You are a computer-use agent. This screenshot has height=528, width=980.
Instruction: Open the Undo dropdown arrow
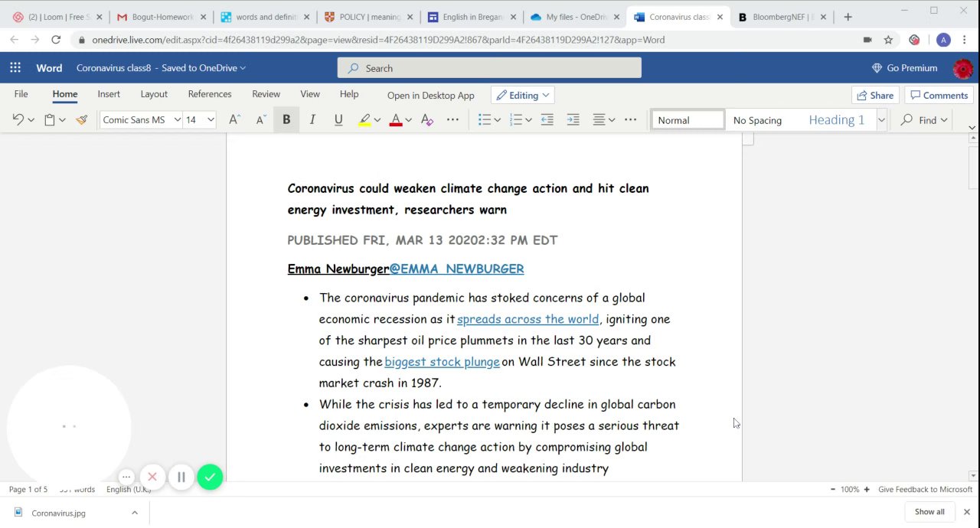click(31, 120)
